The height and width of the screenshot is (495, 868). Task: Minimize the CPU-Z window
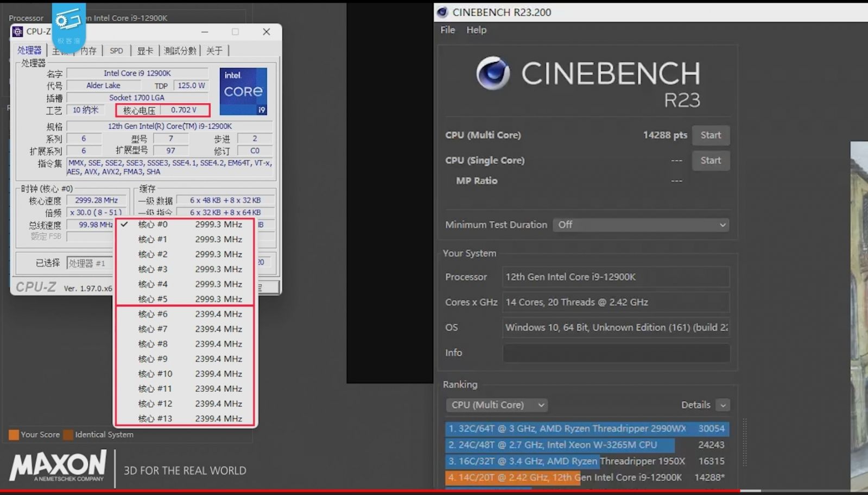pos(205,32)
